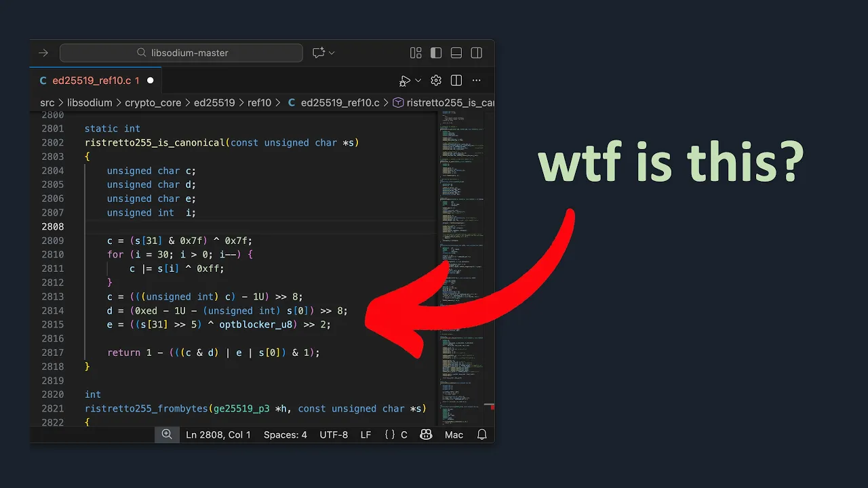
Task: Toggle the secondary side bar
Action: 477,53
